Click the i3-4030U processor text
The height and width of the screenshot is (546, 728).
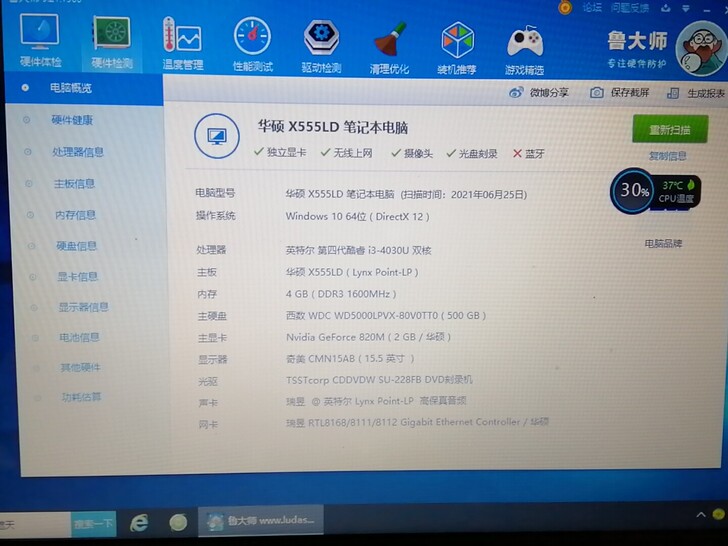(359, 251)
